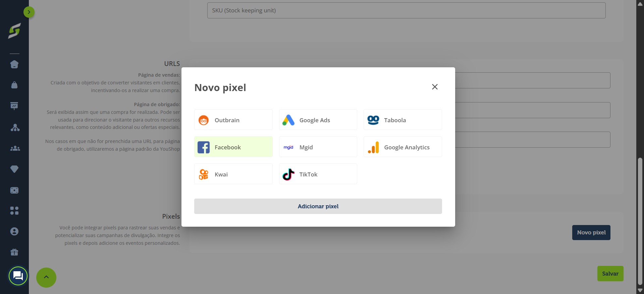Click the SKU (Stock keeping unit) field
The image size is (644, 294).
pyautogui.click(x=406, y=10)
